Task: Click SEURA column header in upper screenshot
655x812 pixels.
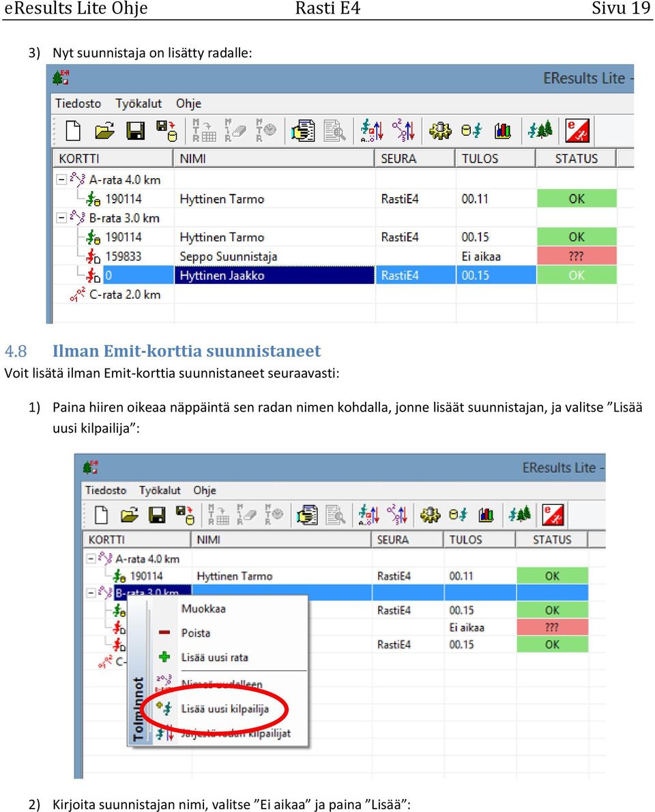Action: tap(416, 158)
